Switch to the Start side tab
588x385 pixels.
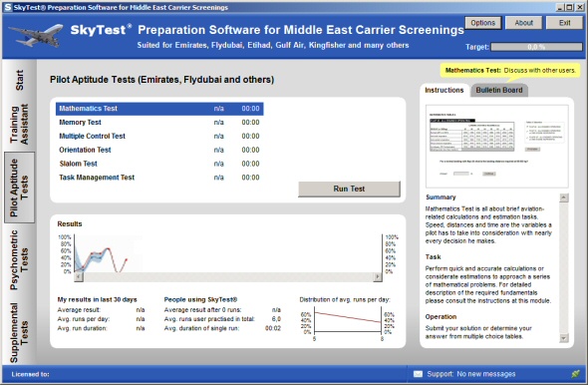(x=20, y=80)
